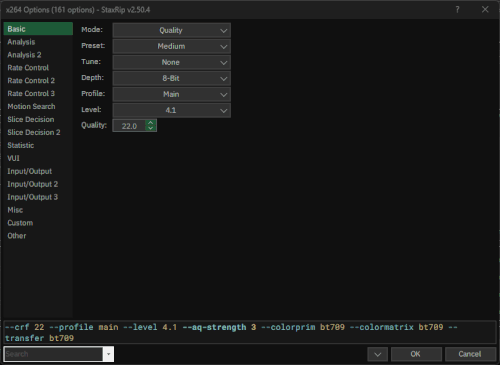Select the Basic section

pos(38,29)
